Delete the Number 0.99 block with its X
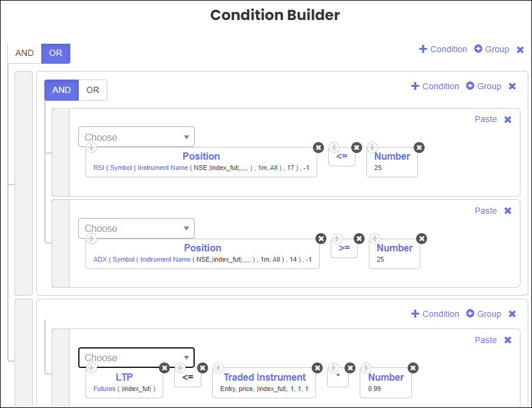The width and height of the screenshot is (532, 408). coord(413,368)
